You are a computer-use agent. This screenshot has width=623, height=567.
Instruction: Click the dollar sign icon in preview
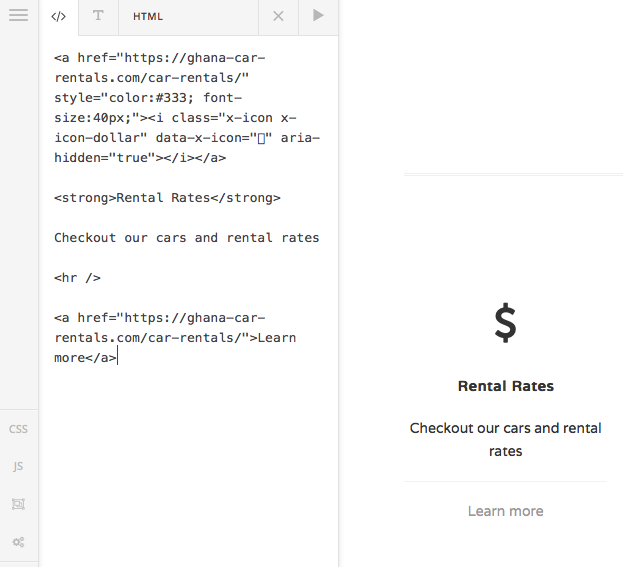[505, 323]
